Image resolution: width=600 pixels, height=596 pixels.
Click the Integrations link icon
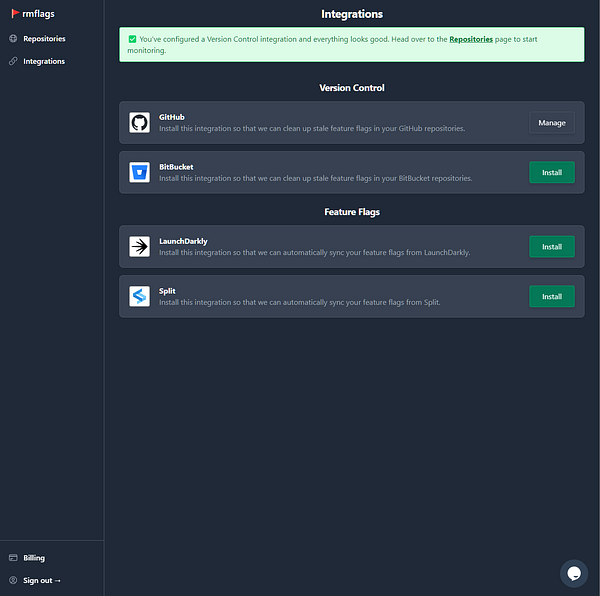point(13,61)
